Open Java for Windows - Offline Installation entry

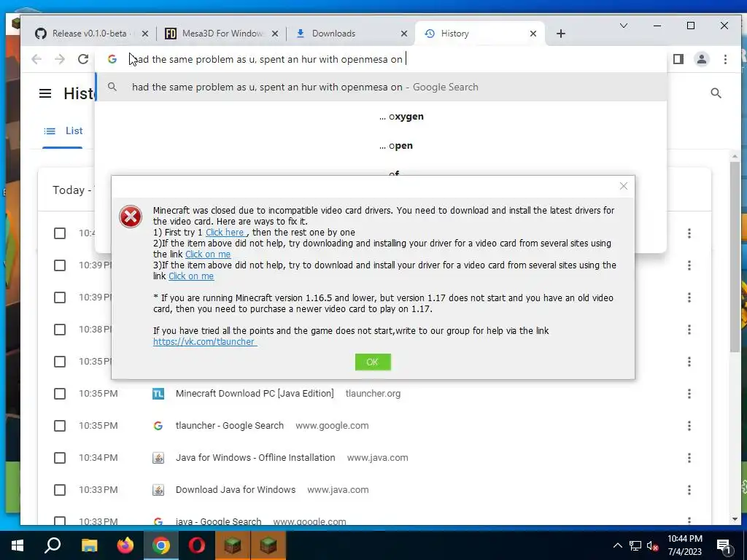pos(255,458)
